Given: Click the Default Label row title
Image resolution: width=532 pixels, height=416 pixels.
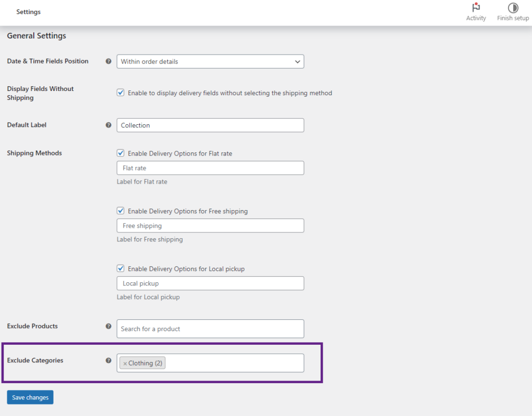Looking at the screenshot, I should coord(27,125).
